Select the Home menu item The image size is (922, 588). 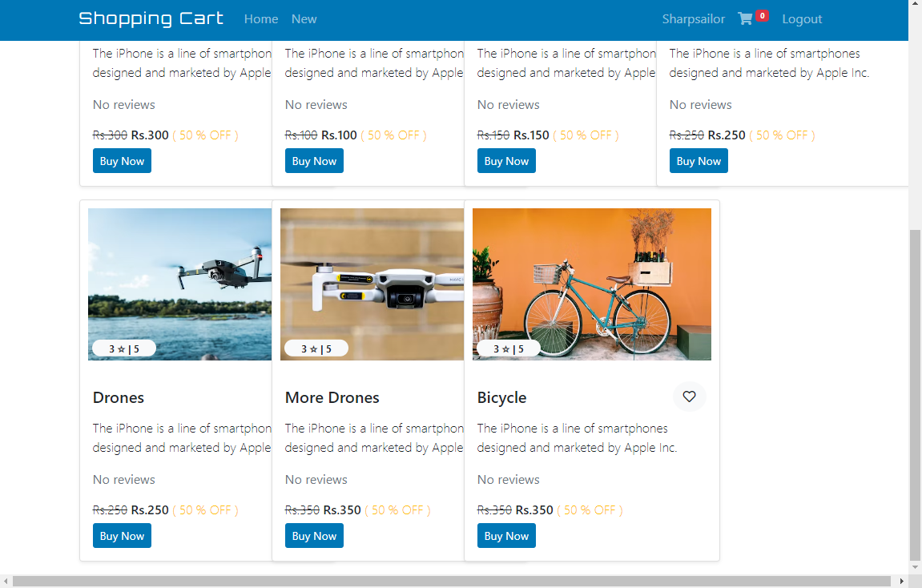(261, 18)
